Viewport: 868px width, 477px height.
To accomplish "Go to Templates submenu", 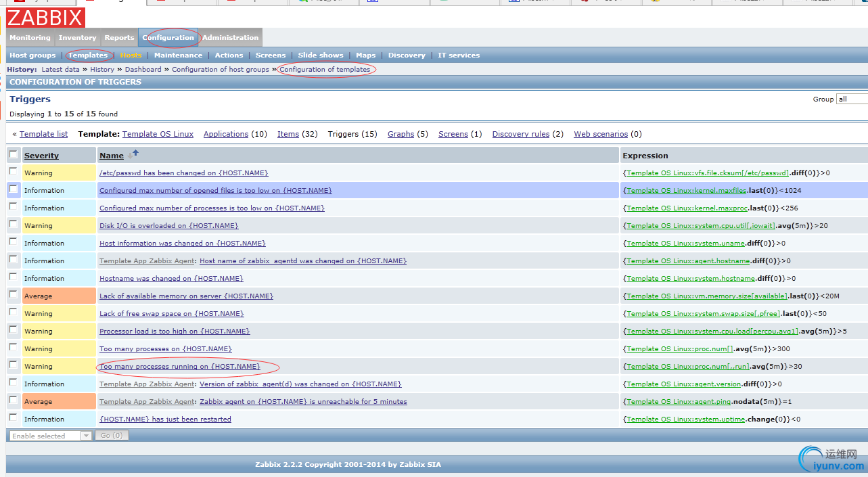I will (x=88, y=55).
